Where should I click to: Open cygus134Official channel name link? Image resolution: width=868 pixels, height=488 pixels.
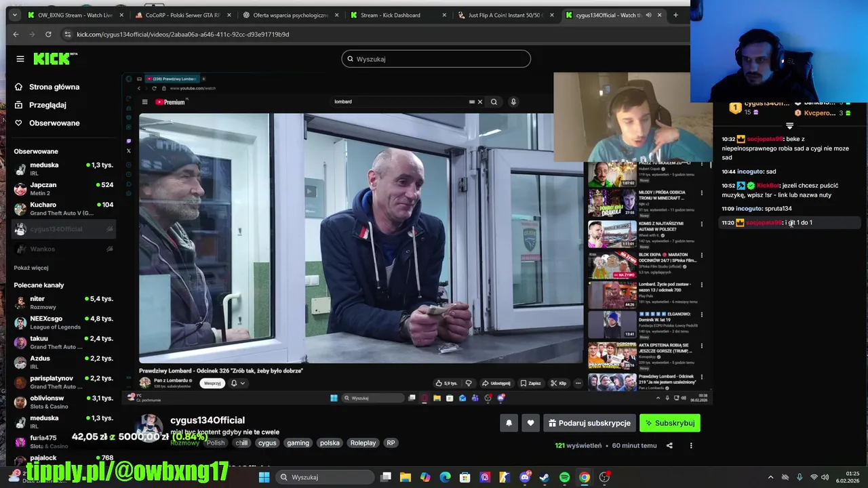208,420
